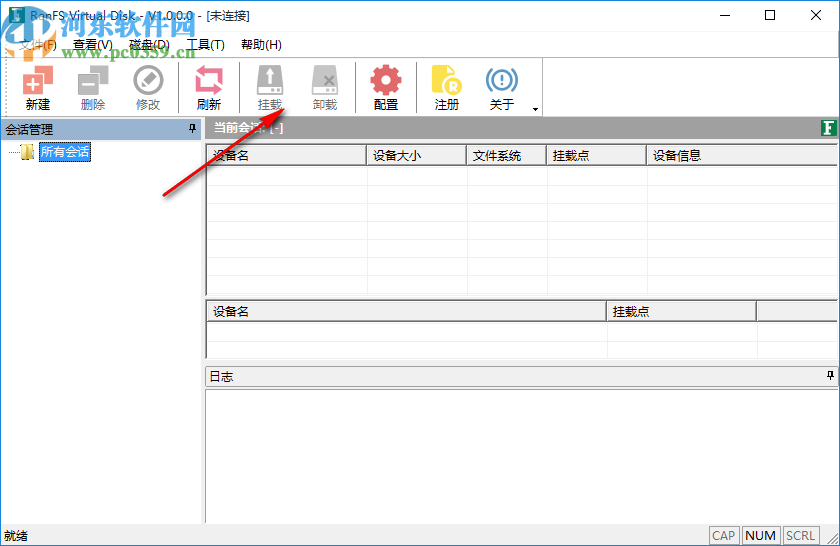Click the CAP status bar indicator
This screenshot has width=840, height=546.
click(x=723, y=535)
